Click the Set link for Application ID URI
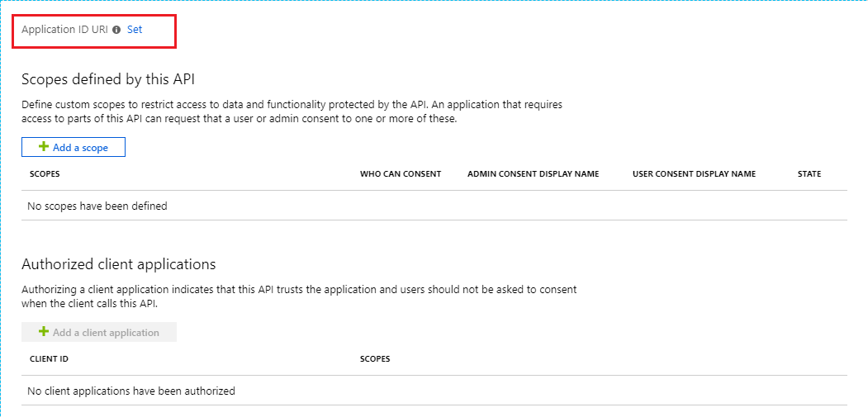The height and width of the screenshot is (417, 868). point(135,30)
